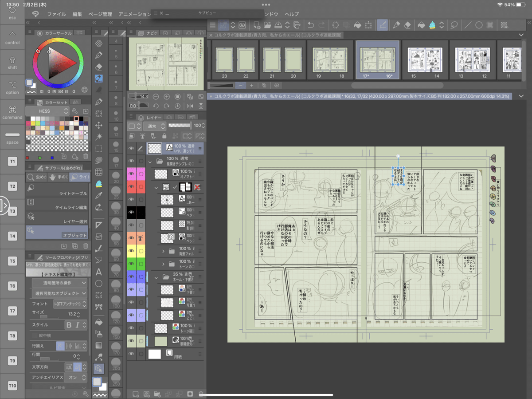Click the Undo arrow in command bar
The width and height of the screenshot is (532, 399).
(x=311, y=25)
